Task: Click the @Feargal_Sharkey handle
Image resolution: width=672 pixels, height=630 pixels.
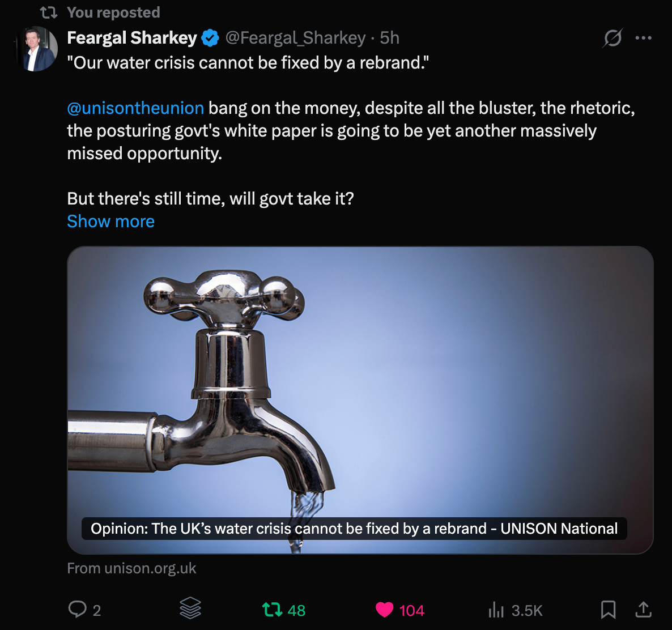Action: [x=295, y=38]
